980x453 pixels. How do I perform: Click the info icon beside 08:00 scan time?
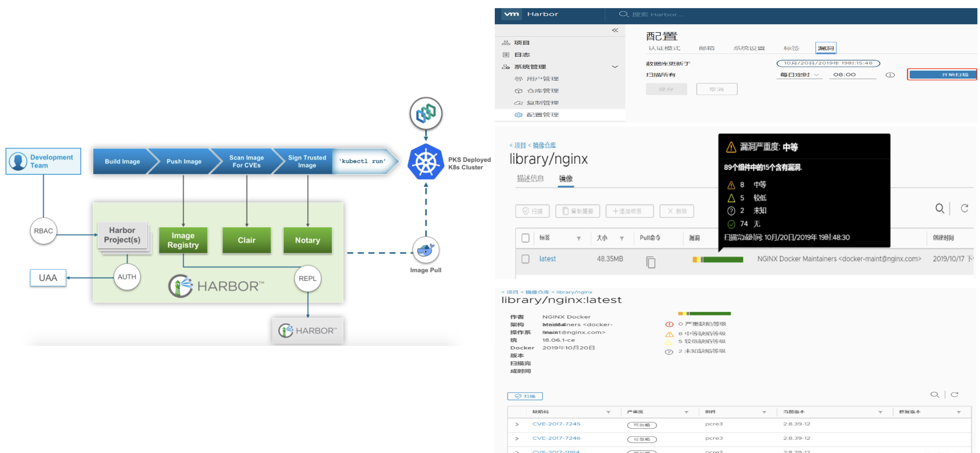click(x=890, y=75)
